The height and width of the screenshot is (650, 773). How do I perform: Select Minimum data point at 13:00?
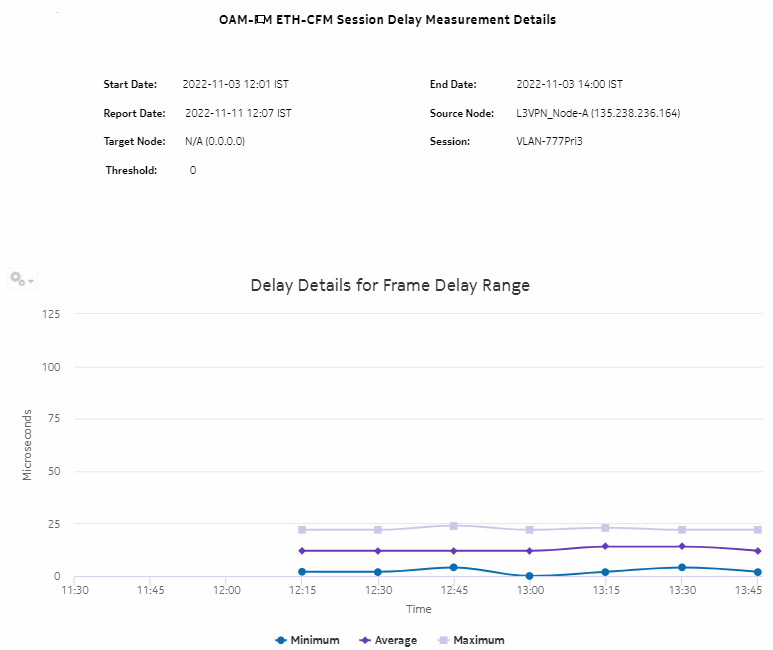pos(529,576)
